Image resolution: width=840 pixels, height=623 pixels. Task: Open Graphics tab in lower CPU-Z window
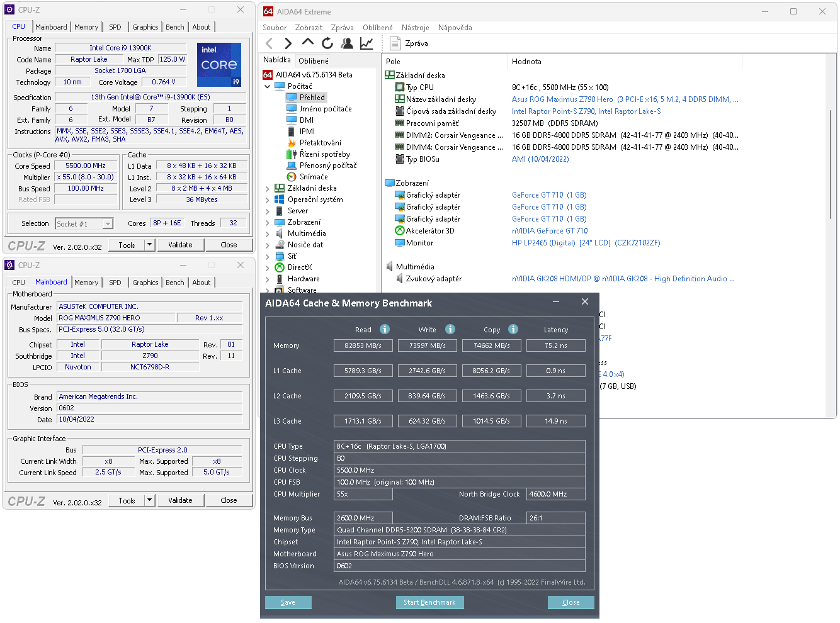[145, 283]
